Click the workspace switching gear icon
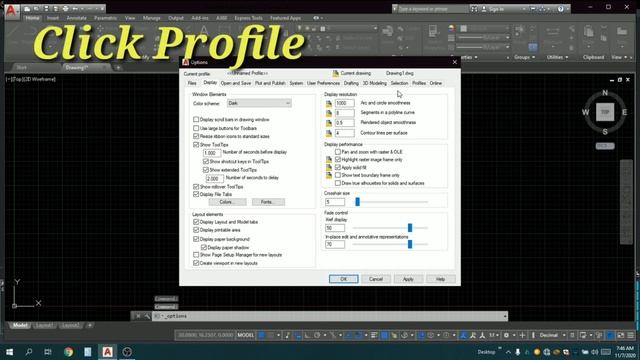 pyautogui.click(x=506, y=335)
